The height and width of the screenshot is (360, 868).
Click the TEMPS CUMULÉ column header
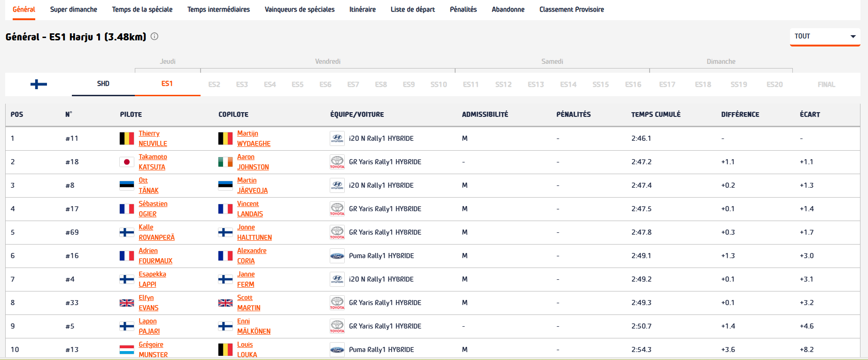656,115
